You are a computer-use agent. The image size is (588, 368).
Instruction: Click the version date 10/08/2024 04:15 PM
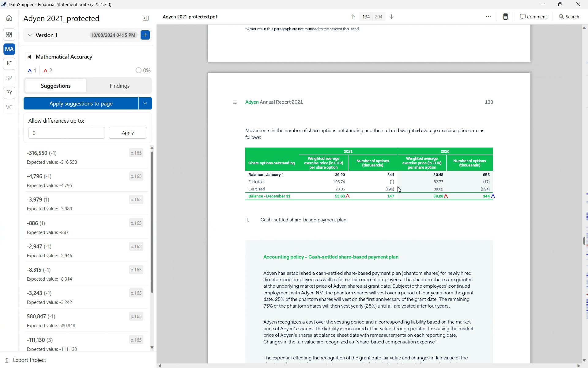coord(113,35)
